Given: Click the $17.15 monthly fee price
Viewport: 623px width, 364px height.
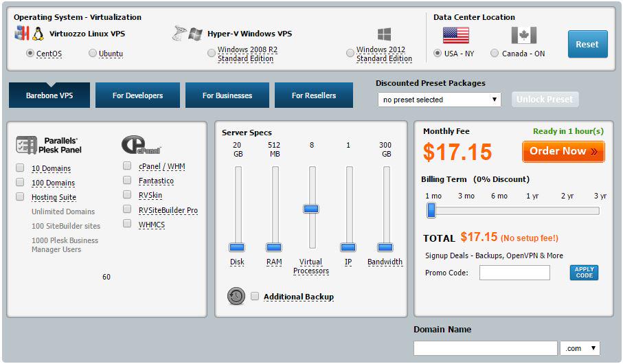Looking at the screenshot, I should [457, 152].
